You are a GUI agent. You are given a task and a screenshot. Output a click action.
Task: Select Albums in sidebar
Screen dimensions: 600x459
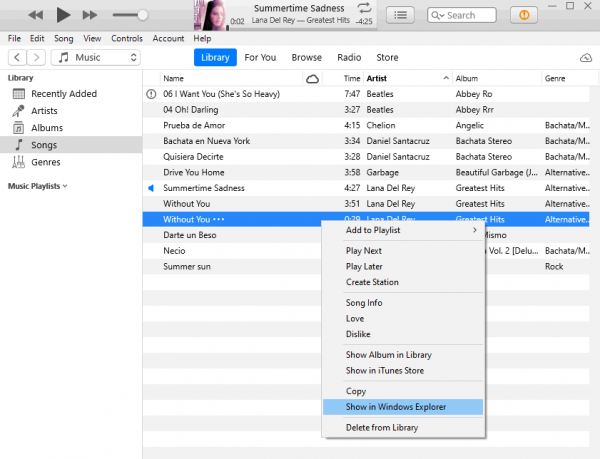pos(71,128)
